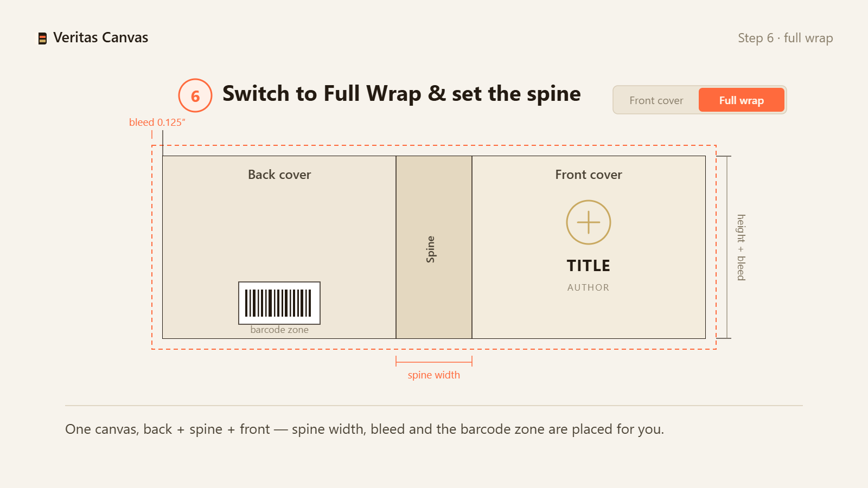Click the height + bleed vertical label
This screenshot has width=868, height=488.
coord(741,247)
